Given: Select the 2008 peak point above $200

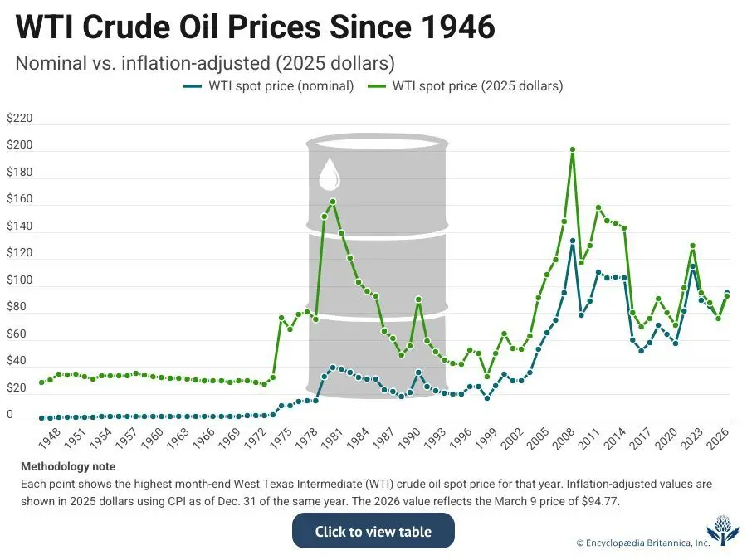Looking at the screenshot, I should [573, 149].
